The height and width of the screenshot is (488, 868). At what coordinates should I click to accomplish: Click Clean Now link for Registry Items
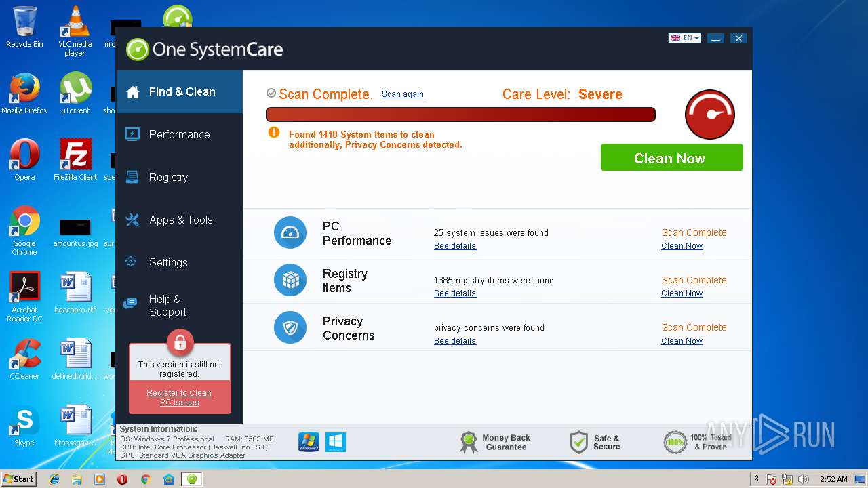pos(682,293)
